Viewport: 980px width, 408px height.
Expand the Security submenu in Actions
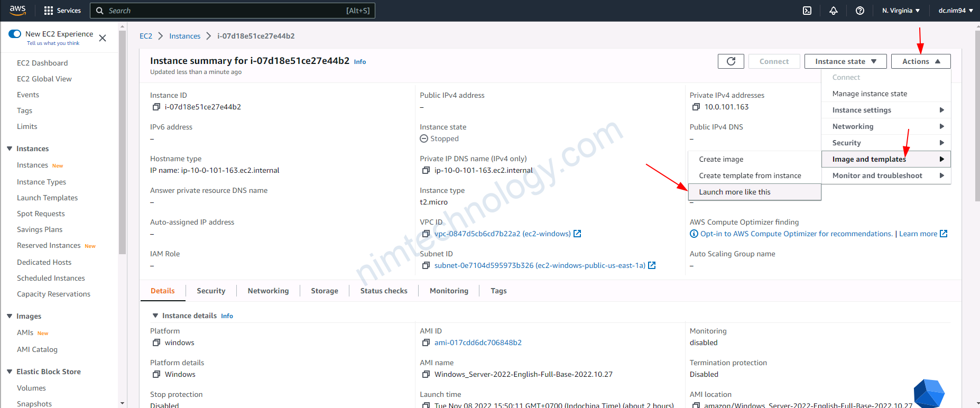(886, 143)
